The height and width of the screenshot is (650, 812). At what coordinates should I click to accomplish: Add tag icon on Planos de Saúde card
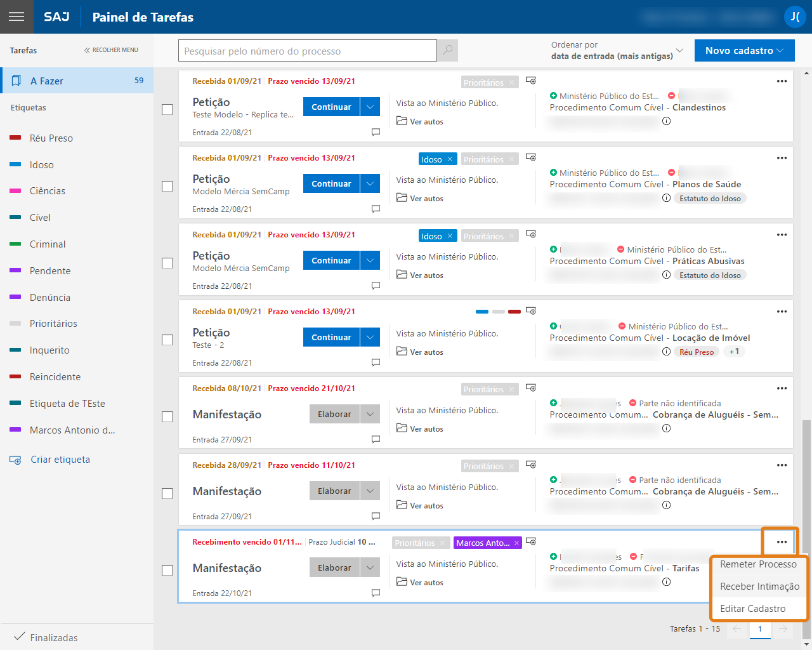click(531, 157)
